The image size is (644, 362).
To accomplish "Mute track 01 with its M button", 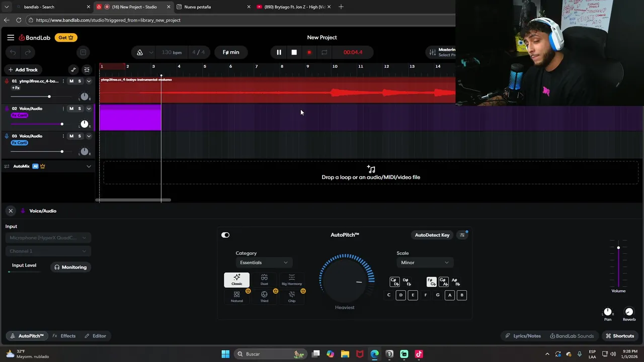I will tap(71, 81).
